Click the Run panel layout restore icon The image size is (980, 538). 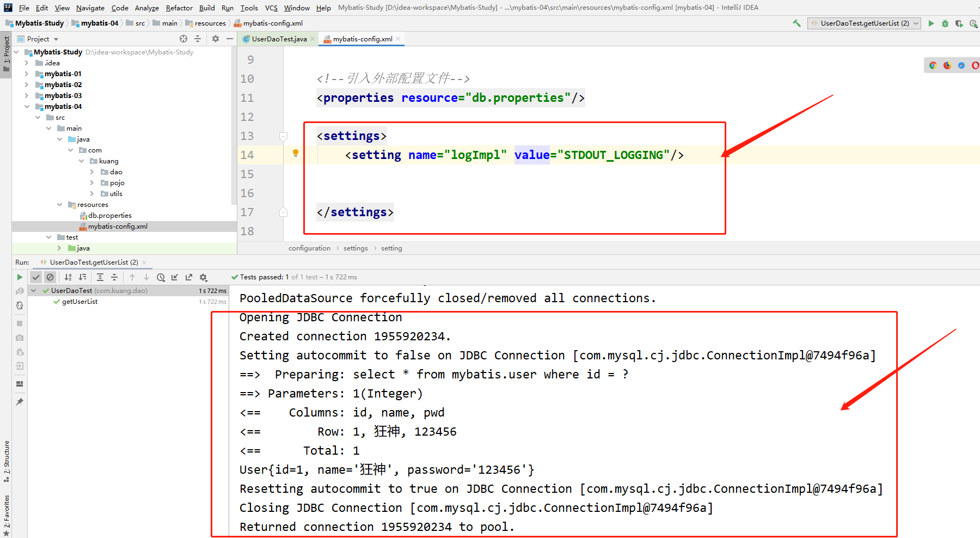[20, 384]
